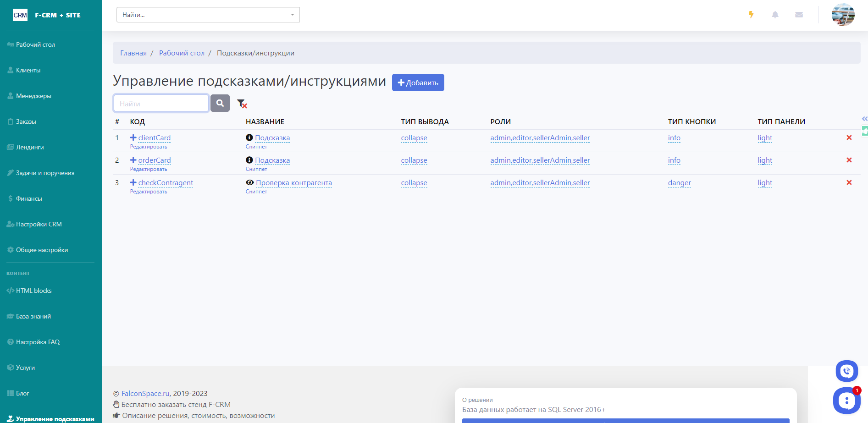Open the messages envelope icon

tap(799, 15)
